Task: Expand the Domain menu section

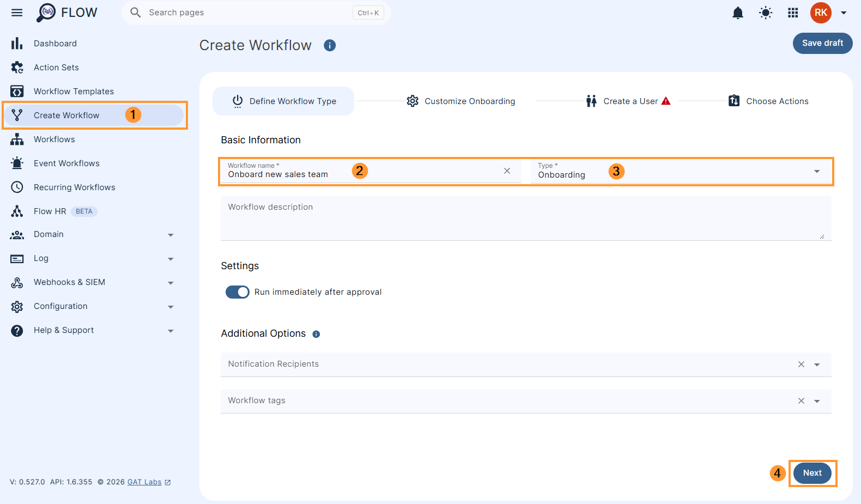Action: (171, 235)
